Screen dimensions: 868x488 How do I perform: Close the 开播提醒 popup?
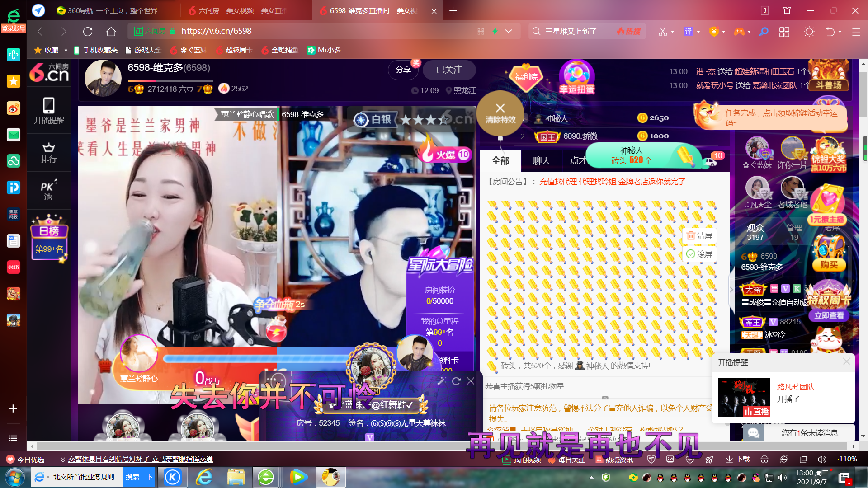pos(846,361)
